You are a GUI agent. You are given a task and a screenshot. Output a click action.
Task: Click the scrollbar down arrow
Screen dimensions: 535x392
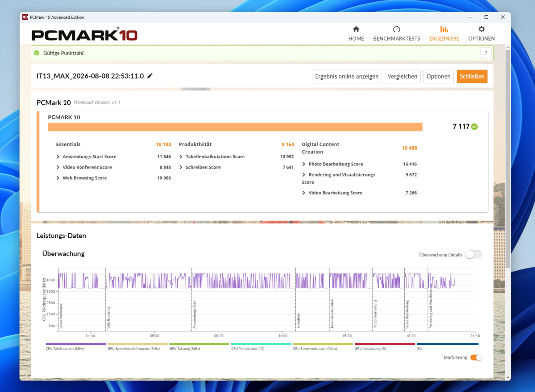coord(508,378)
